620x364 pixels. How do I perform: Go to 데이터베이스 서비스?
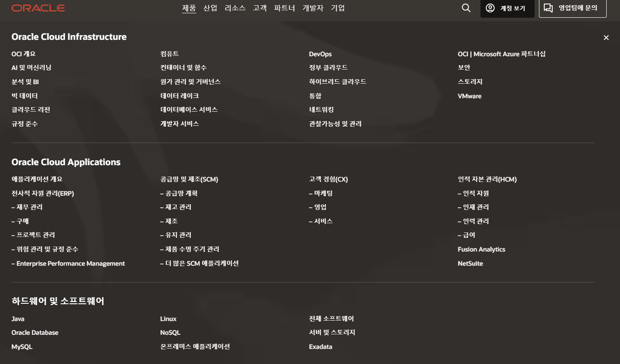point(189,110)
